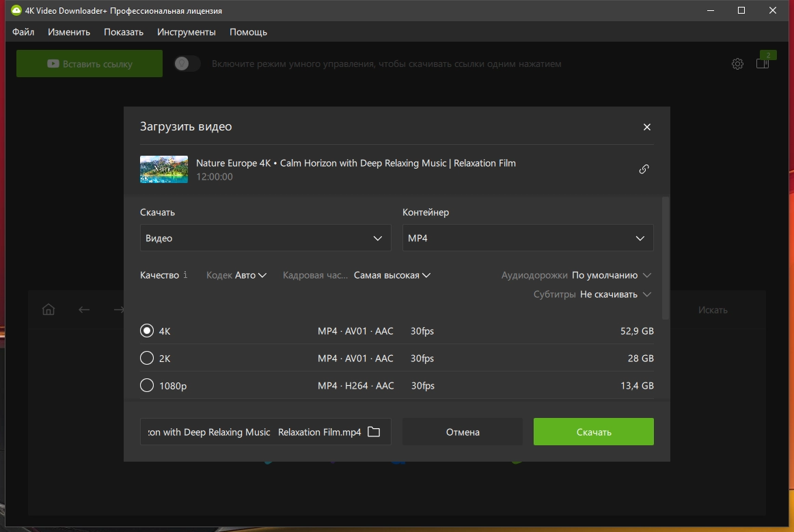Click the Отмена button
The image size is (794, 532).
click(x=463, y=432)
